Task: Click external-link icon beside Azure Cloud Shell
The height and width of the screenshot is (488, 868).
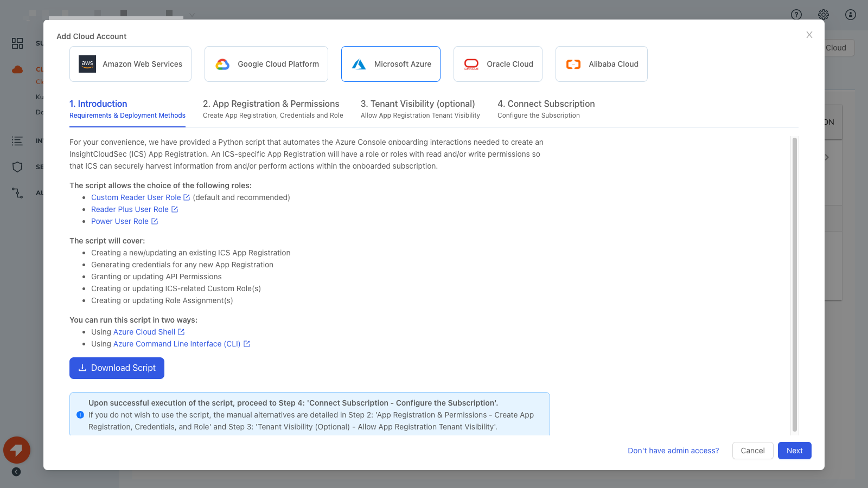Action: [181, 332]
